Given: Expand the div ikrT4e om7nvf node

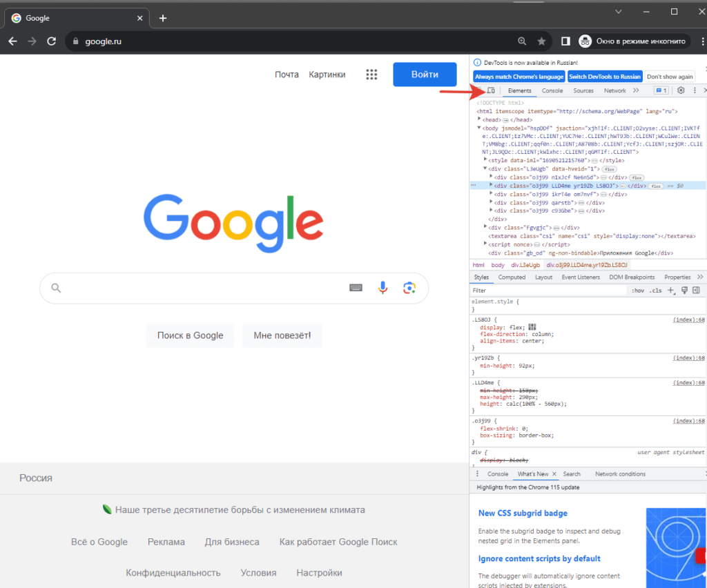Looking at the screenshot, I should 491,194.
